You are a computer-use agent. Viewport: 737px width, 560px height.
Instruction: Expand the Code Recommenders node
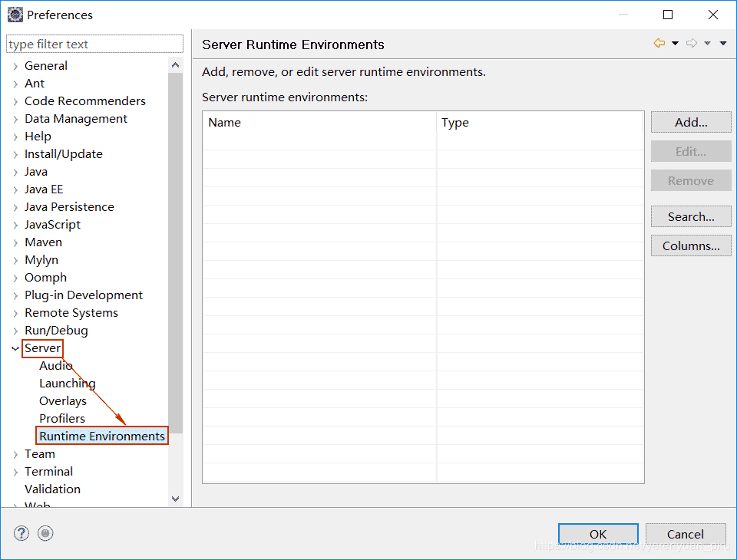tap(15, 101)
